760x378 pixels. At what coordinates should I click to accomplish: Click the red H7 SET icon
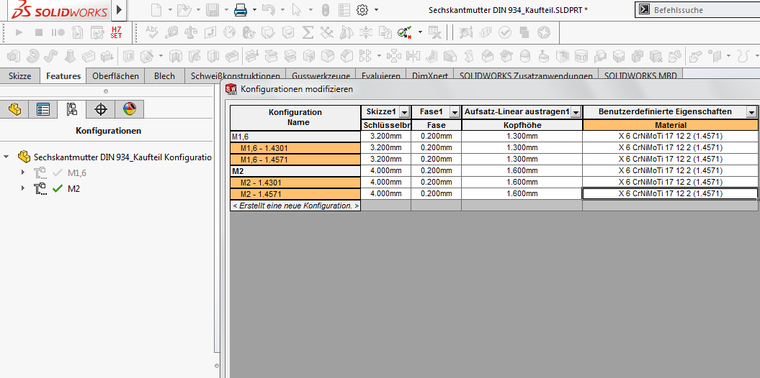click(116, 32)
